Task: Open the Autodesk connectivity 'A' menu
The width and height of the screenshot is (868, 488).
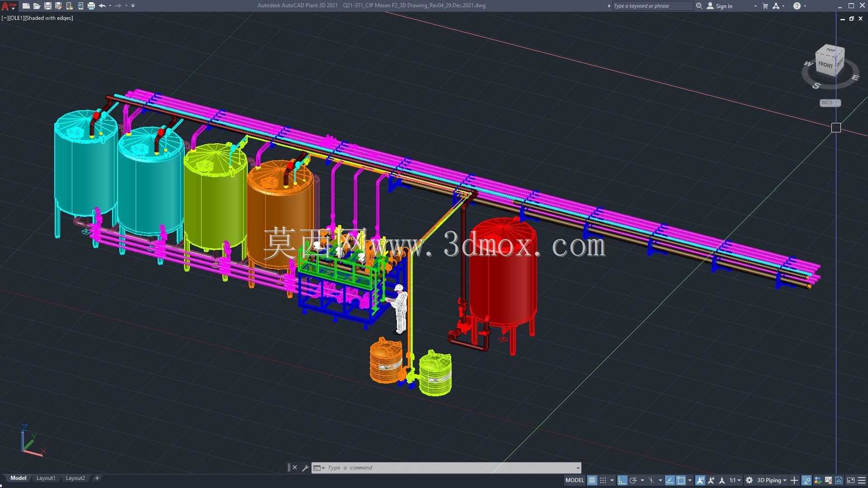Action: tap(776, 6)
